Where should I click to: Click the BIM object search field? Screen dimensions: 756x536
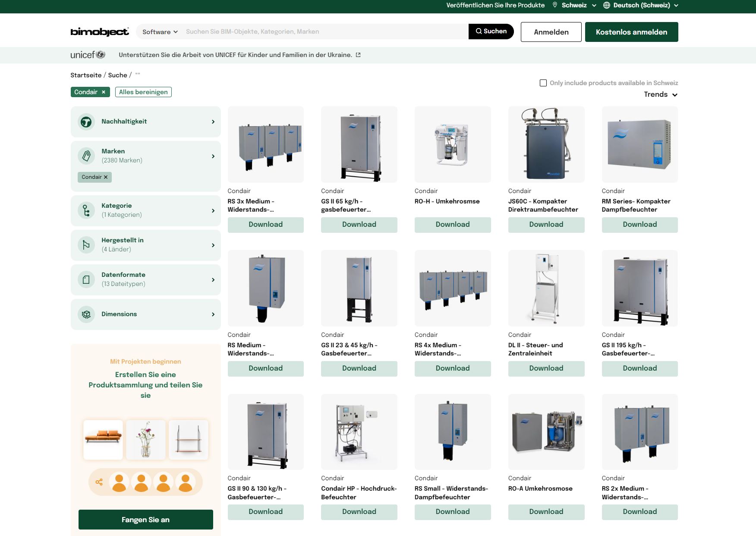(326, 32)
